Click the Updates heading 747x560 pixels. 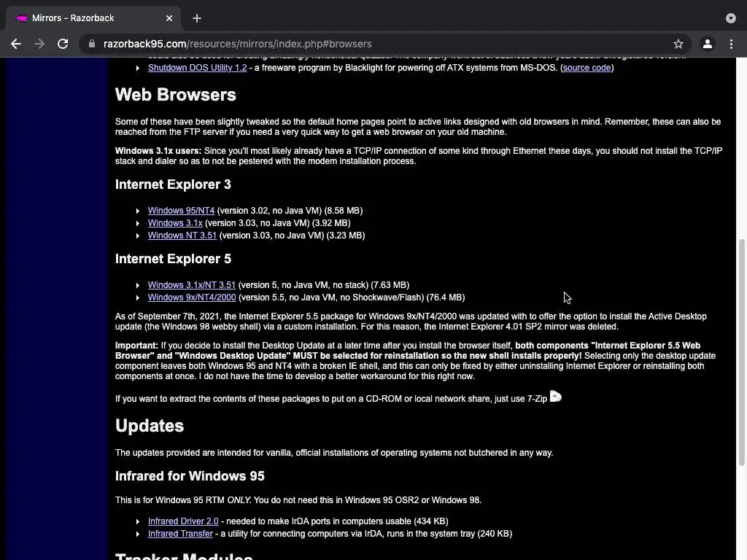pos(149,426)
